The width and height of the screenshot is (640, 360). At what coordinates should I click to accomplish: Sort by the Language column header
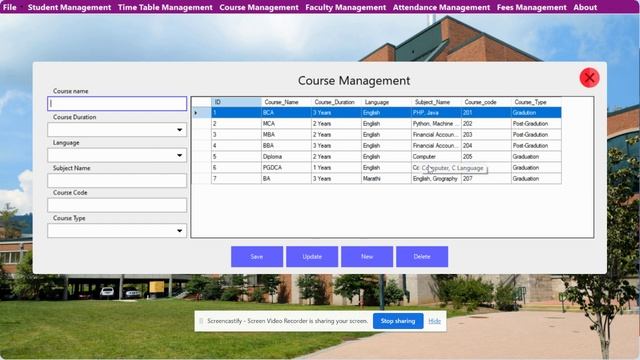386,102
